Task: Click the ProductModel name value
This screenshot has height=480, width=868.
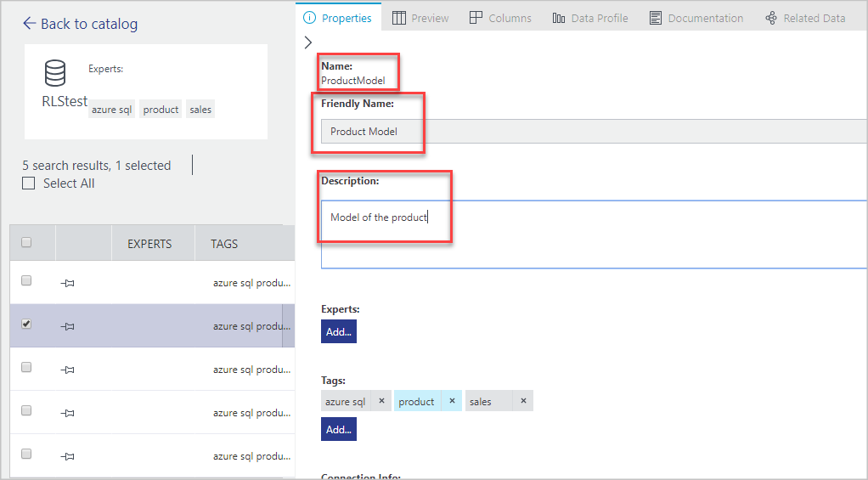Action: click(x=353, y=80)
